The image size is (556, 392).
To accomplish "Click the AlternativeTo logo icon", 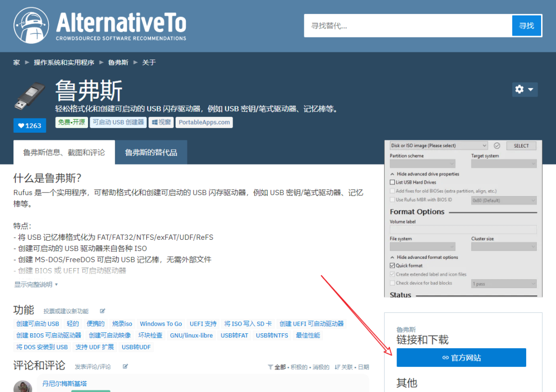I will pyautogui.click(x=31, y=25).
